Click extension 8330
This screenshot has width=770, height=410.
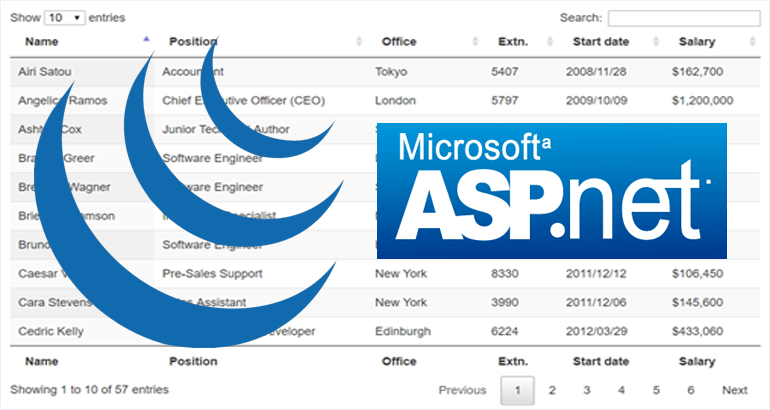pos(504,273)
